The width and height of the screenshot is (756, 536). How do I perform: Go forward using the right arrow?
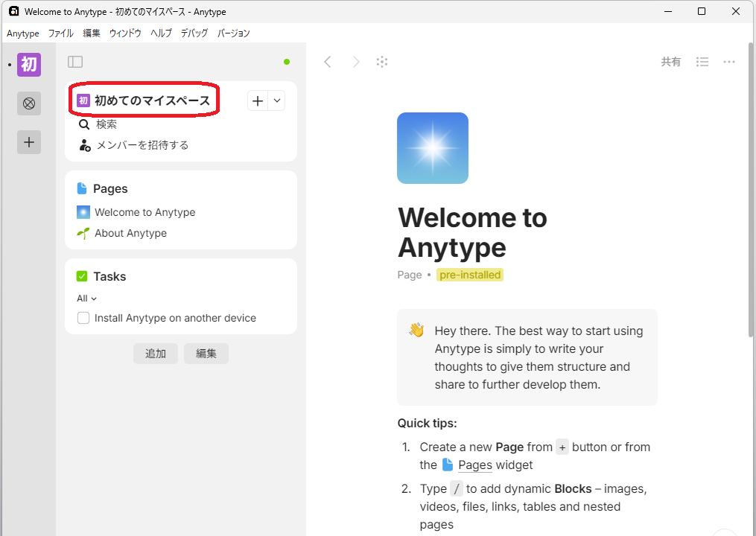[356, 62]
